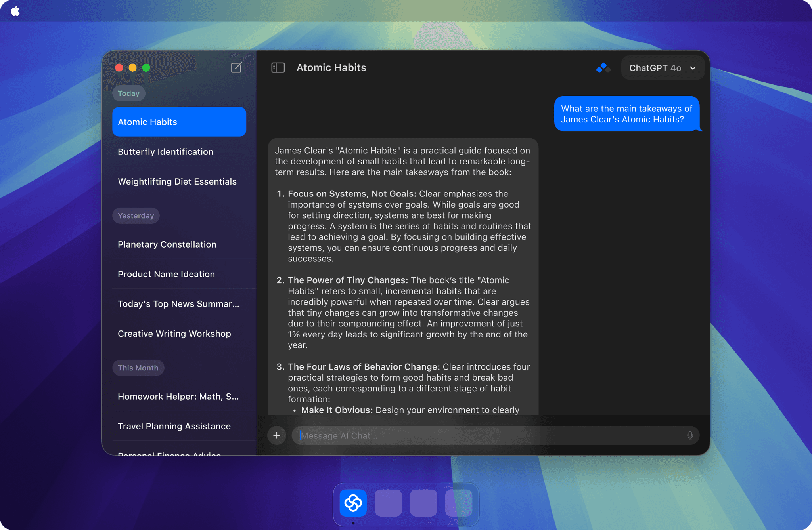Screen dimensions: 812x530
Task: Start voice dictation with the microphone icon
Action: coord(690,435)
